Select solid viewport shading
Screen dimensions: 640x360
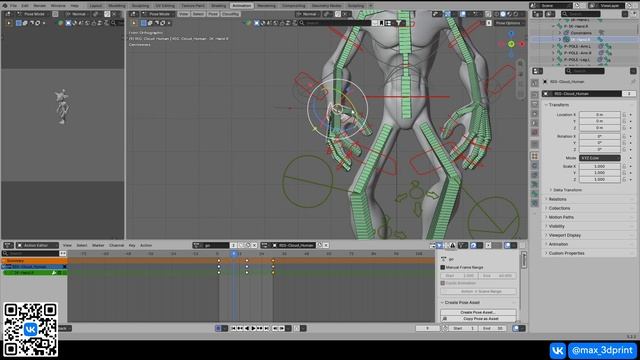coord(503,14)
